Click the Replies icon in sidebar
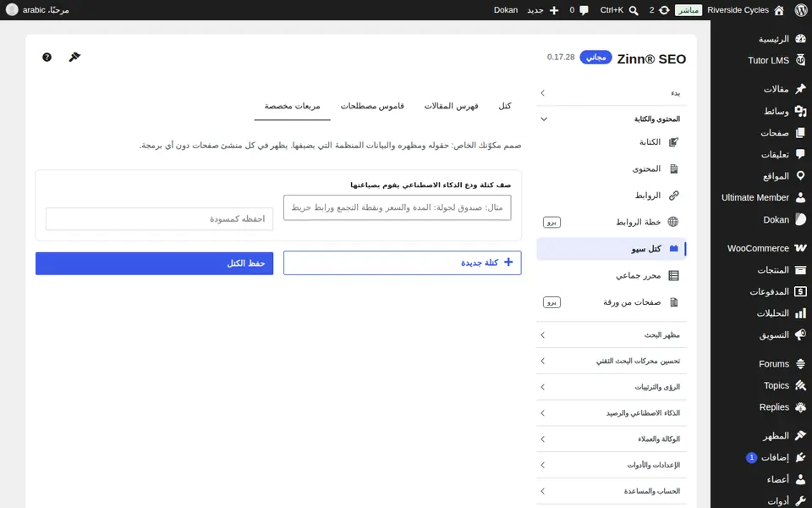 (x=801, y=407)
